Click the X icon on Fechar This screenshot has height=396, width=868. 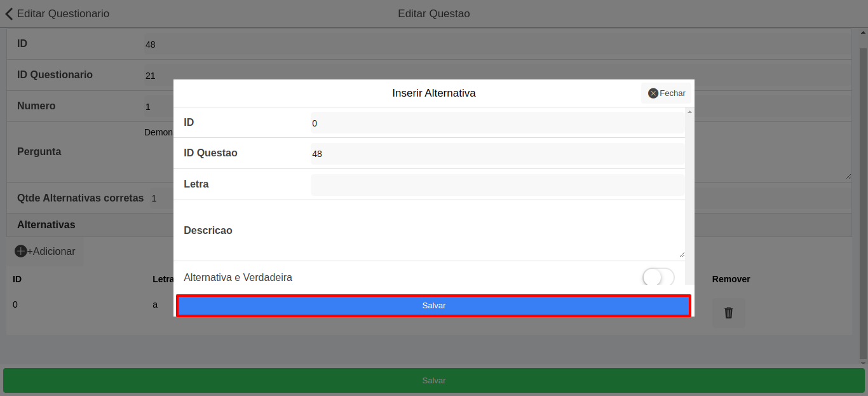click(x=653, y=93)
